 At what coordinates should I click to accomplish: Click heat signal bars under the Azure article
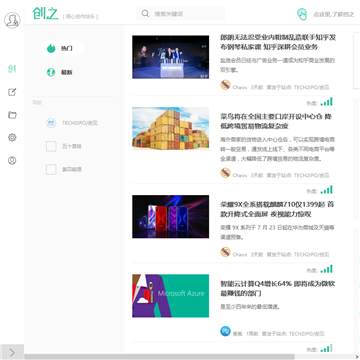coord(327,348)
